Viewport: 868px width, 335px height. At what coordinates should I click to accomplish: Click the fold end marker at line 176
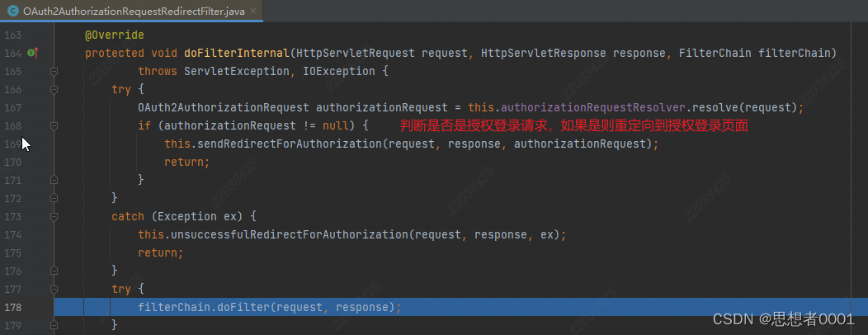pyautogui.click(x=54, y=271)
